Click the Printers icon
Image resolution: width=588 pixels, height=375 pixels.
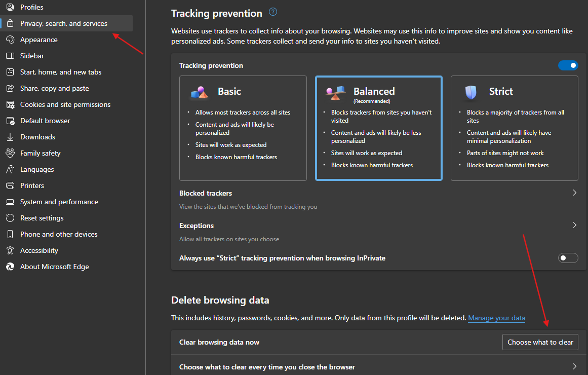(10, 185)
